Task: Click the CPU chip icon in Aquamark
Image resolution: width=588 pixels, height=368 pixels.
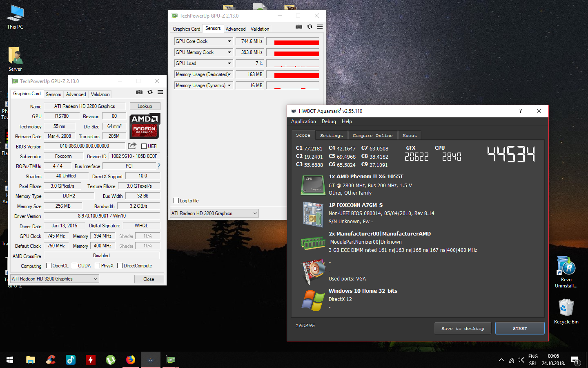Action: (x=313, y=185)
